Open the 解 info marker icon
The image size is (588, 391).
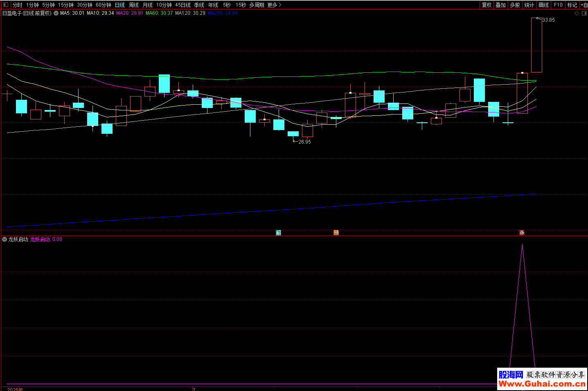pyautogui.click(x=279, y=233)
